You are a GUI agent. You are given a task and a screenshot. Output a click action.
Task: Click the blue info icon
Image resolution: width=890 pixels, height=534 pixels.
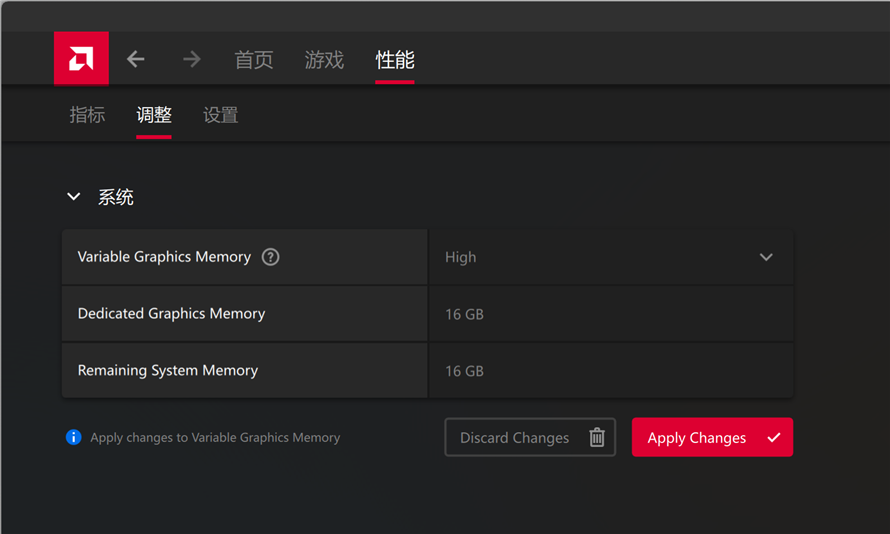click(74, 437)
